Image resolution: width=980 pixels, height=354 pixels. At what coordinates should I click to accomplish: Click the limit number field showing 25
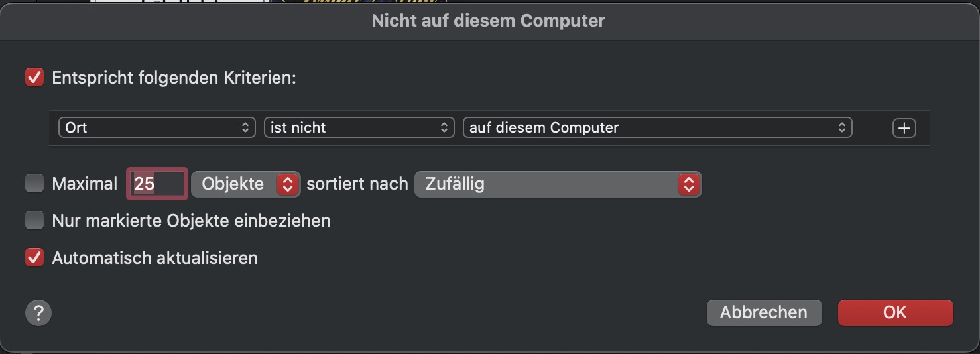click(x=157, y=184)
